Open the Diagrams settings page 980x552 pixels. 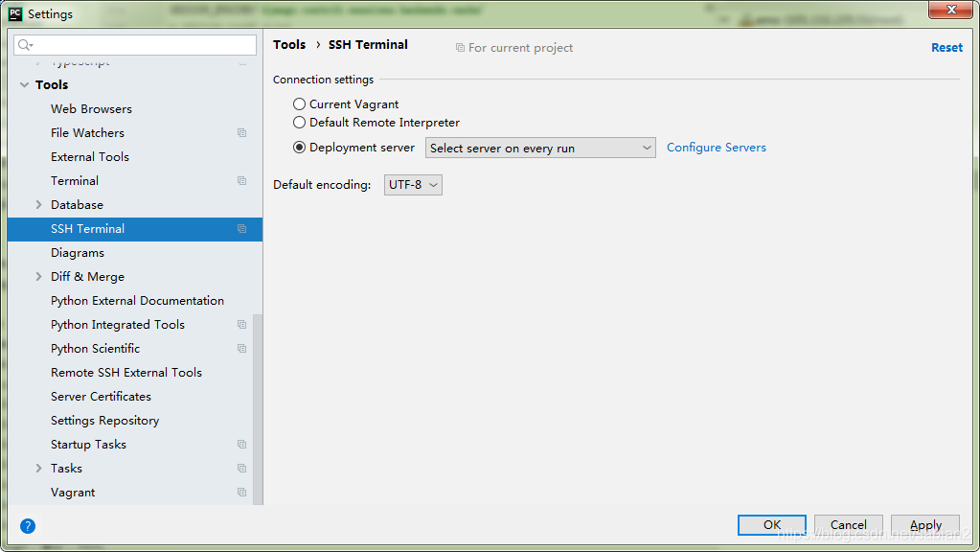[78, 253]
